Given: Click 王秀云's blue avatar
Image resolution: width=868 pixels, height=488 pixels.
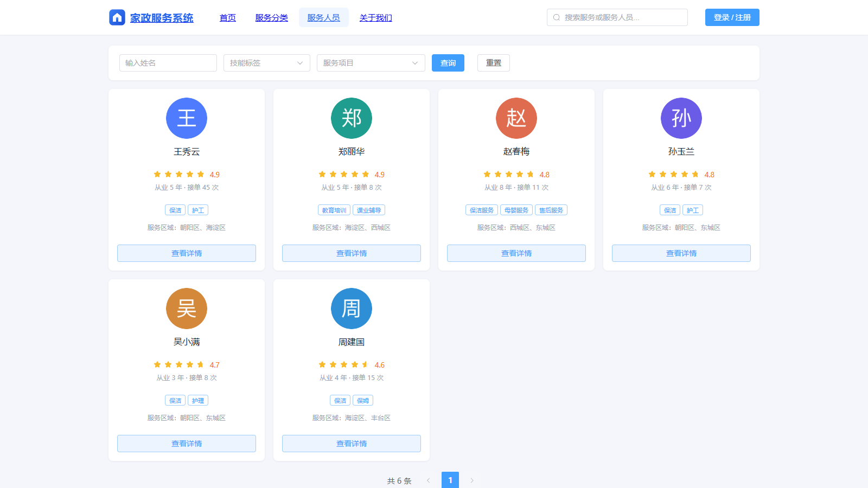Looking at the screenshot, I should tap(187, 118).
